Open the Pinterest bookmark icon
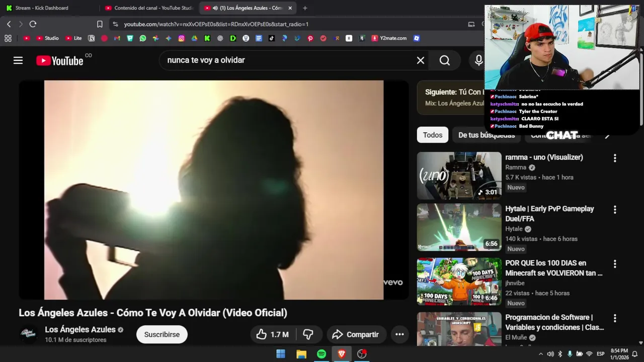The image size is (644, 362). click(x=310, y=38)
